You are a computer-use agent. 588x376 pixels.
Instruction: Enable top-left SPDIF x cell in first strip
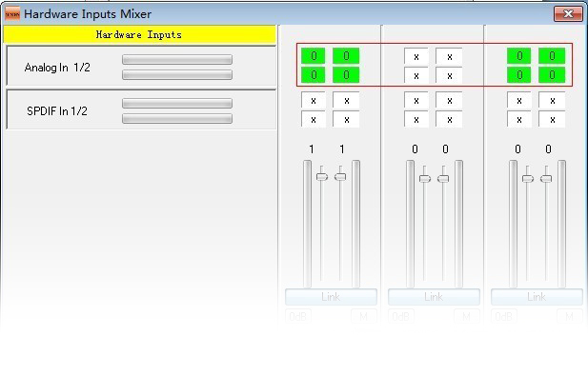[x=314, y=100]
